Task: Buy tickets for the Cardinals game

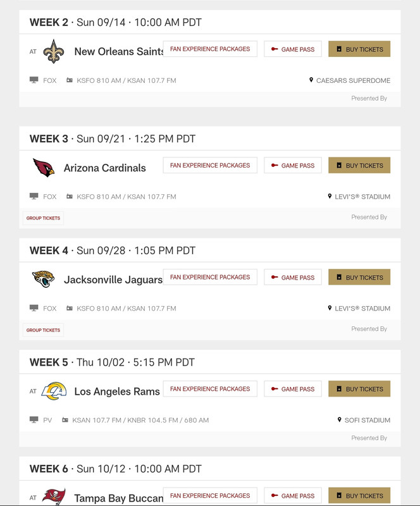Action: [x=359, y=166]
